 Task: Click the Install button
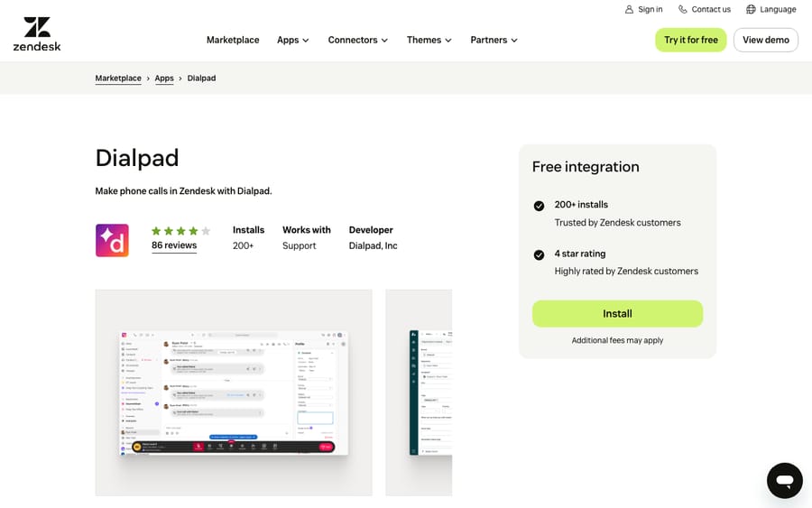[x=617, y=314]
